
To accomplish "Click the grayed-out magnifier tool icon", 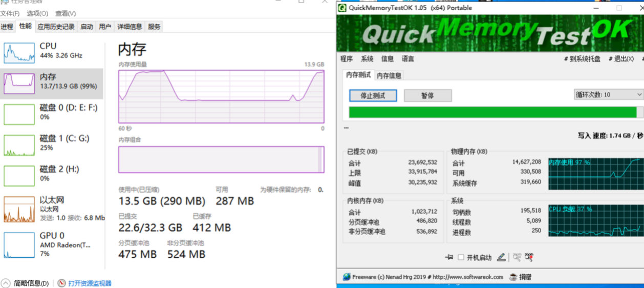I will click(517, 257).
